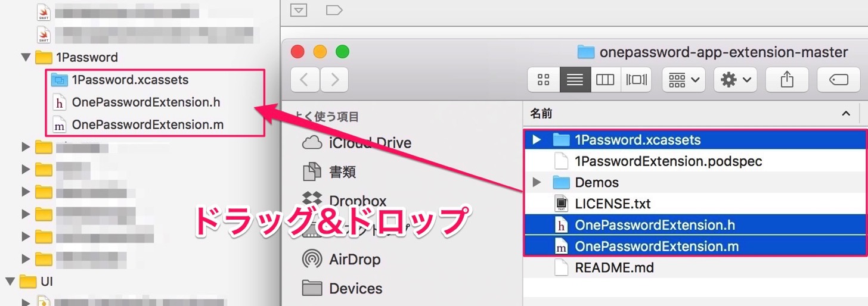Select OnePasswordExtension.m in Finder list
The width and height of the screenshot is (868, 306).
695,246
